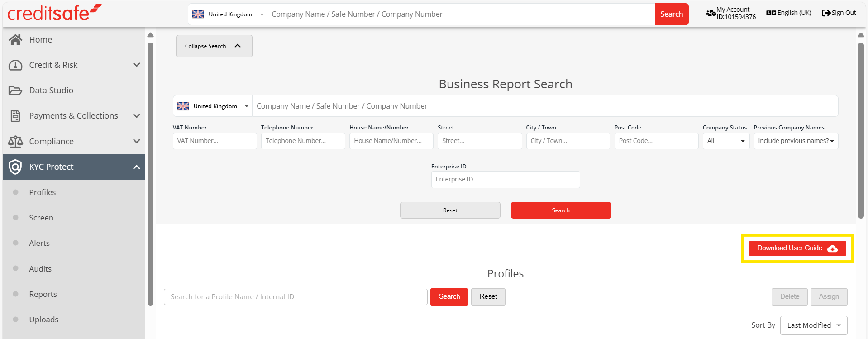Focus the top bar company search field

coord(461,14)
